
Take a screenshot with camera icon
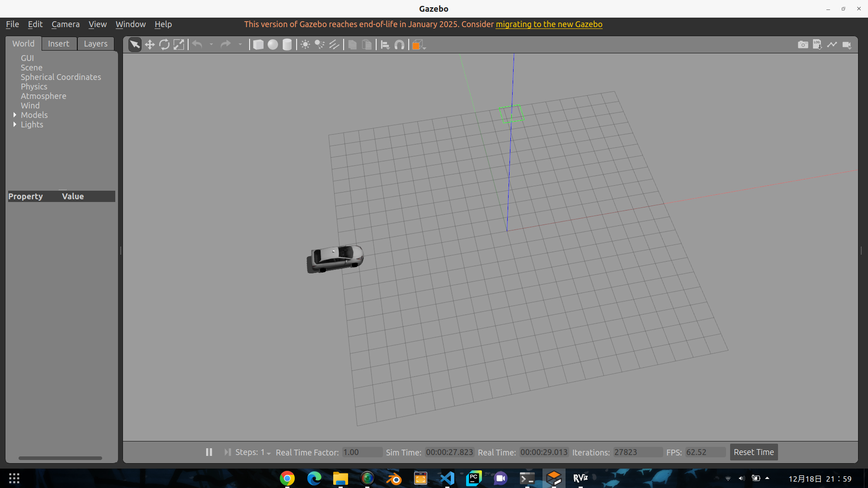[803, 44]
